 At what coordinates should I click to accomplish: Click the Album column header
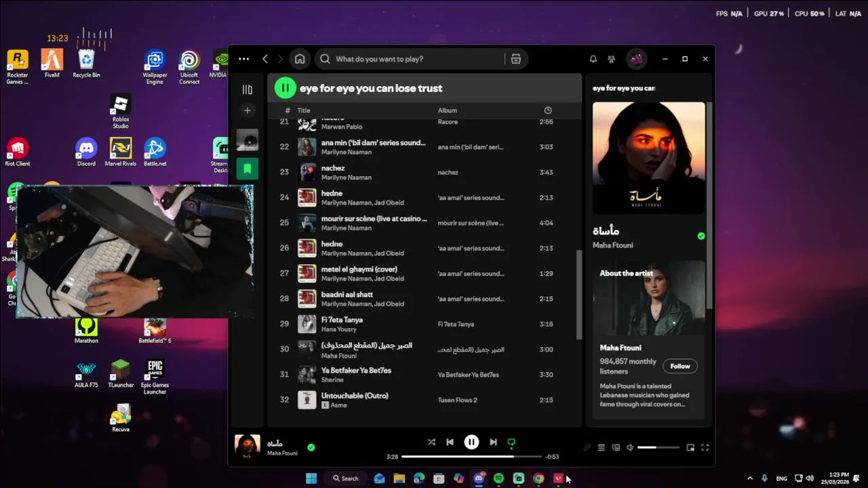click(x=448, y=110)
